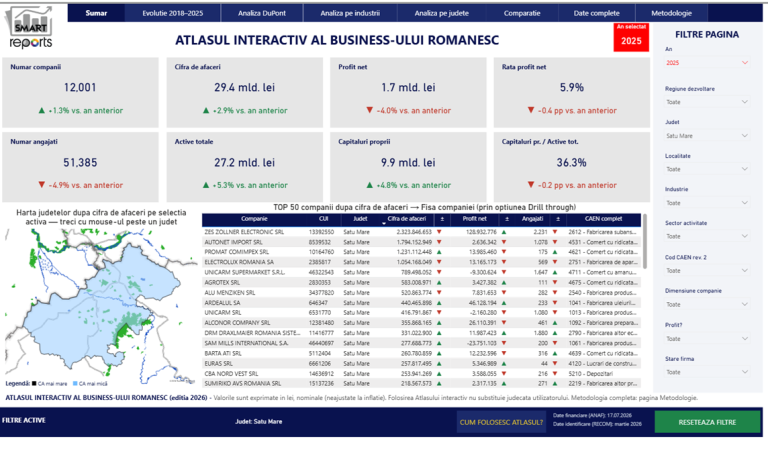Click turnover value 1.794.152.949
768x451 pixels.
point(414,242)
